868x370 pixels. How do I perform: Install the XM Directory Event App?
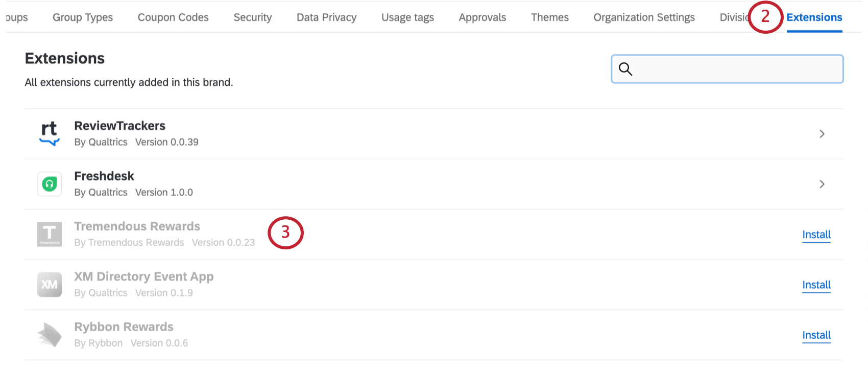[816, 285]
